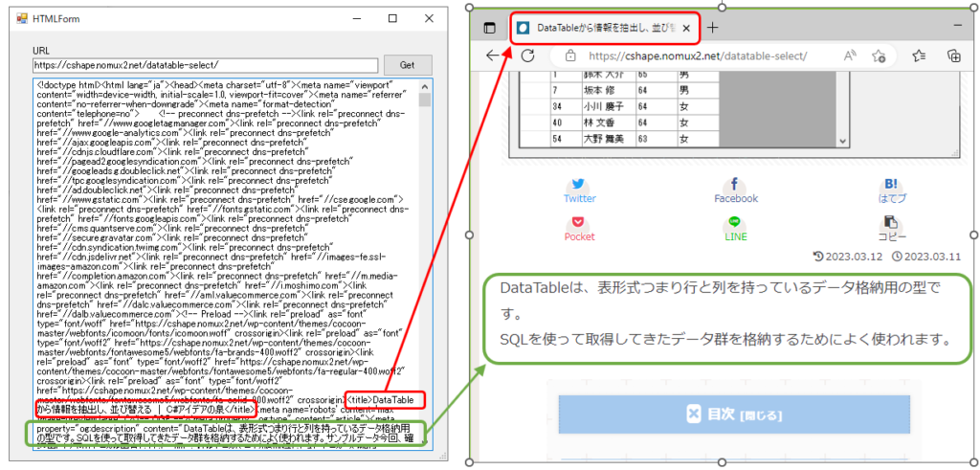Reload the page with refresh icon
Screen dimensions: 980x470
[526, 56]
